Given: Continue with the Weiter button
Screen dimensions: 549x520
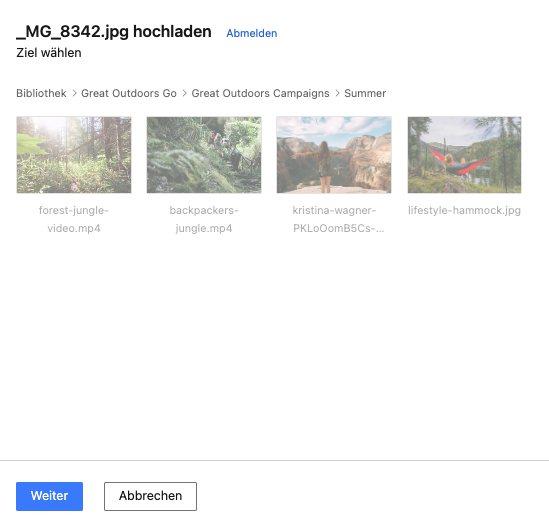Looking at the screenshot, I should tap(49, 496).
